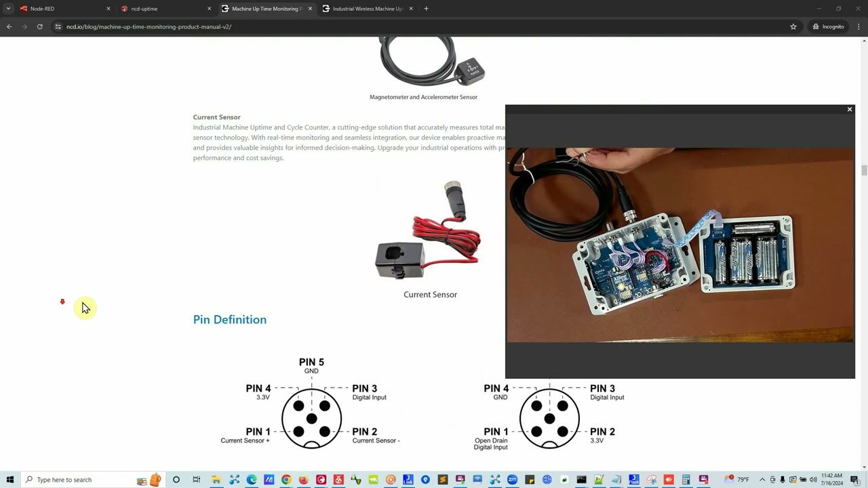Close the ncd-uptime tab

pyautogui.click(x=209, y=9)
